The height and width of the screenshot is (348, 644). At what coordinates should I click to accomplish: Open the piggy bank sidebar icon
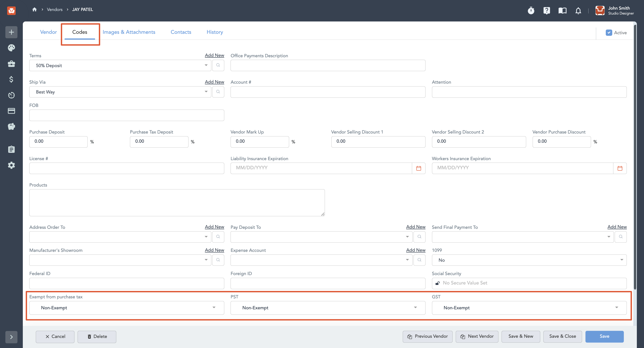click(x=11, y=127)
